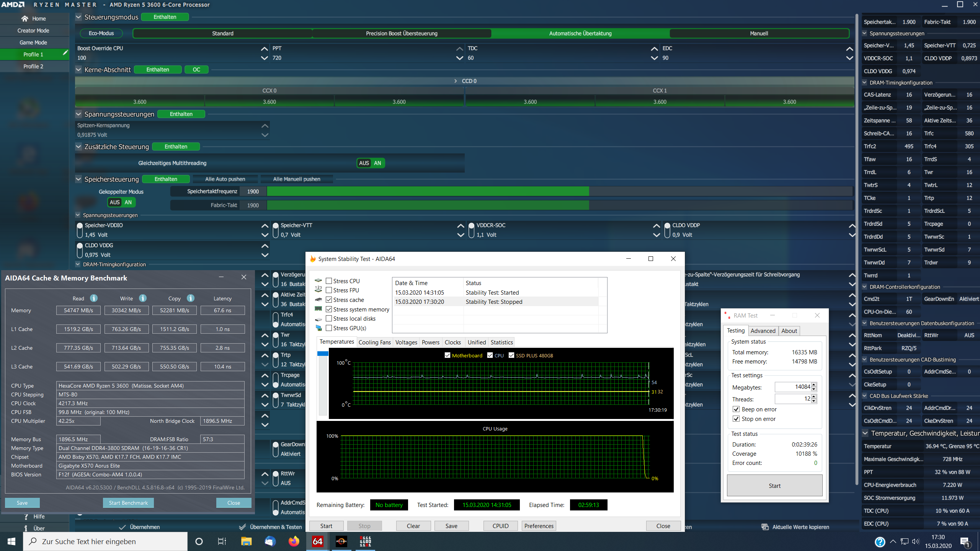Screen dimensions: 980x551
Task: Collapse the Steuerungsmodus section
Action: coord(78,17)
